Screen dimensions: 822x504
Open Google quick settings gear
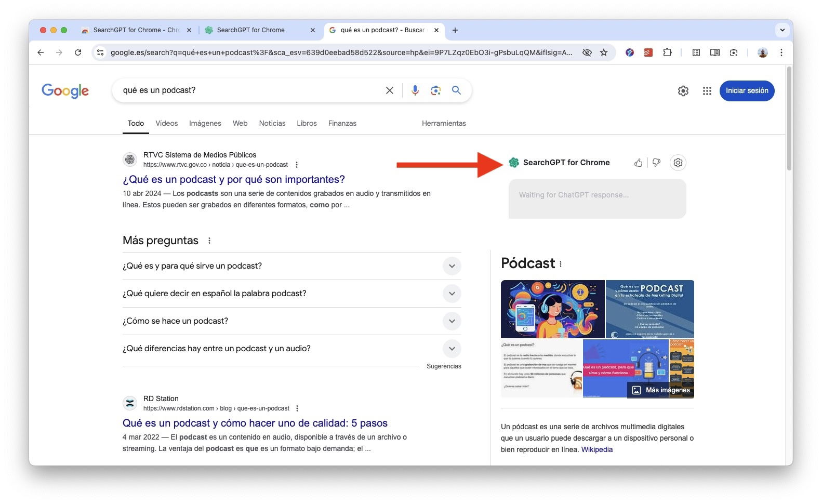pyautogui.click(x=683, y=91)
